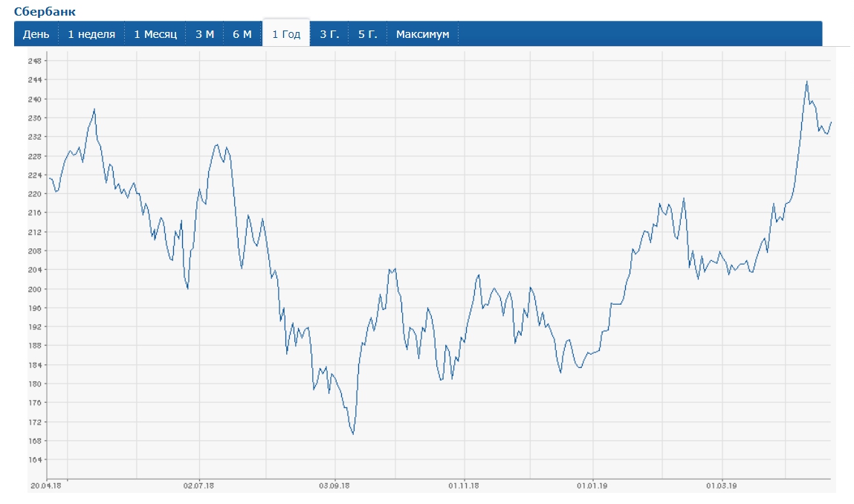854x504 pixels.
Task: Click the 164 price axis label
Action: tap(35, 460)
